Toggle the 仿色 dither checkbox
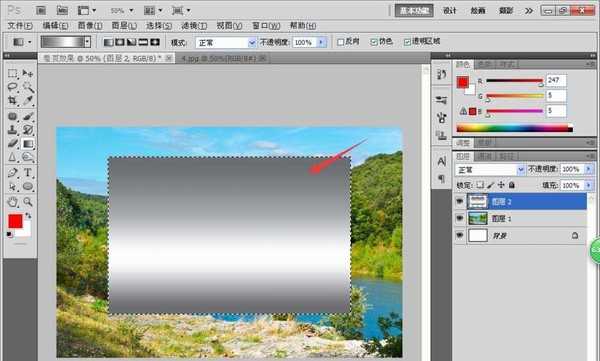Viewport: 600px width, 361px height. 373,42
